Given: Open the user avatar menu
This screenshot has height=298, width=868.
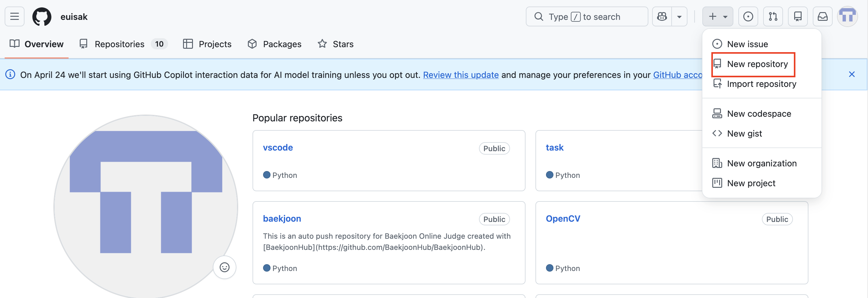Looking at the screenshot, I should [847, 16].
